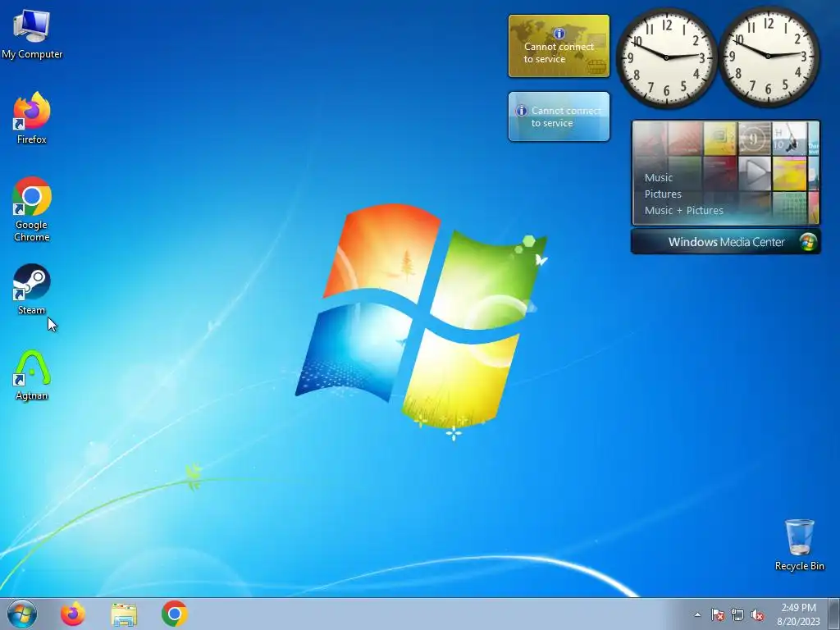Open the My Computer desktop icon
Viewport: 840px width, 630px height.
pyautogui.click(x=32, y=34)
